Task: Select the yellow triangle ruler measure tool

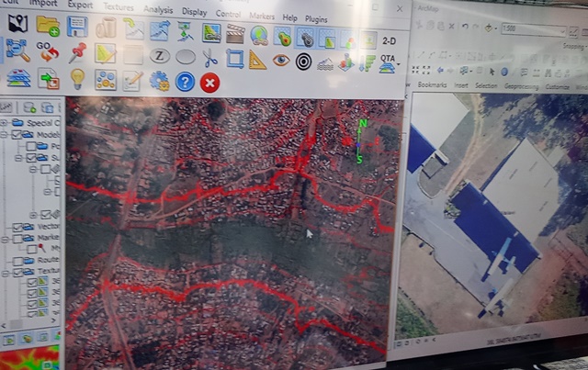Action: (257, 60)
